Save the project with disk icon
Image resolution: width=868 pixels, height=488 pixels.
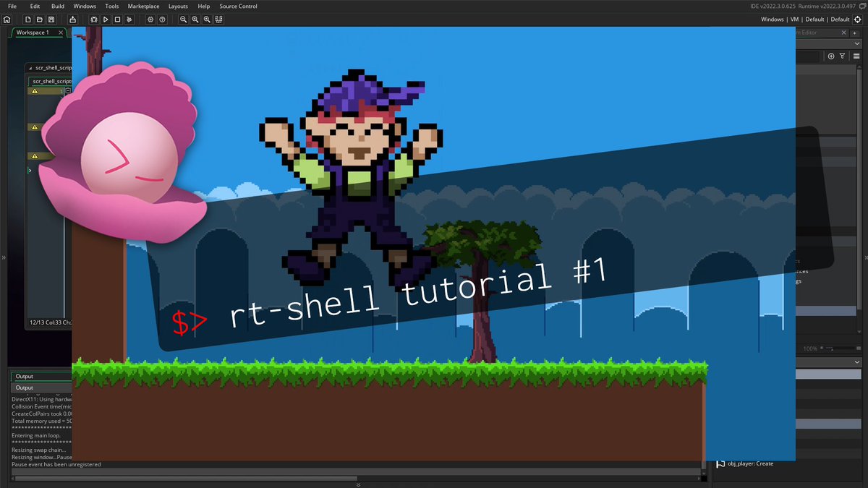51,20
